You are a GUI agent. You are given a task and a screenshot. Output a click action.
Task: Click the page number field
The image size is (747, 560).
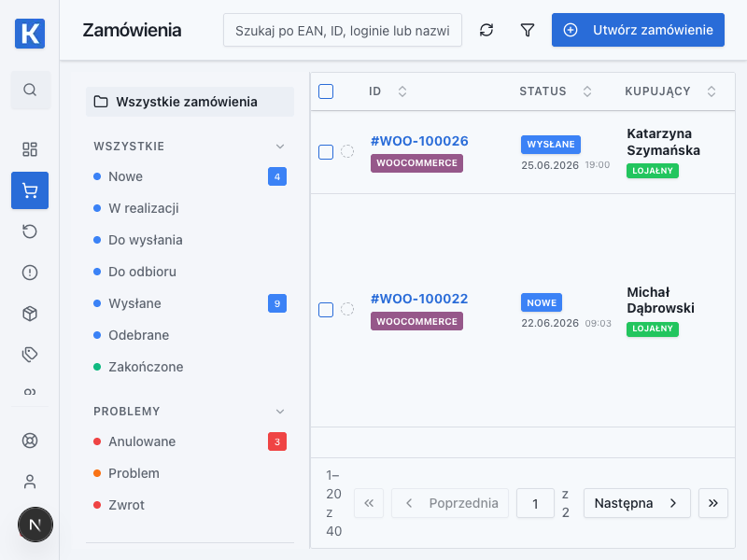(x=535, y=503)
